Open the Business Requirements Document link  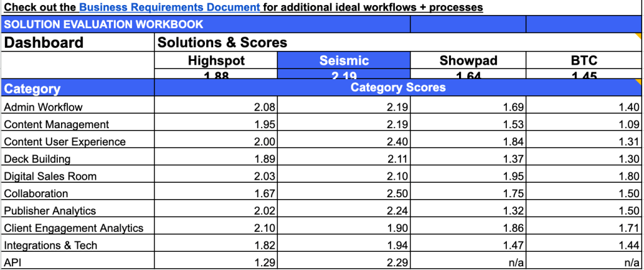169,8
